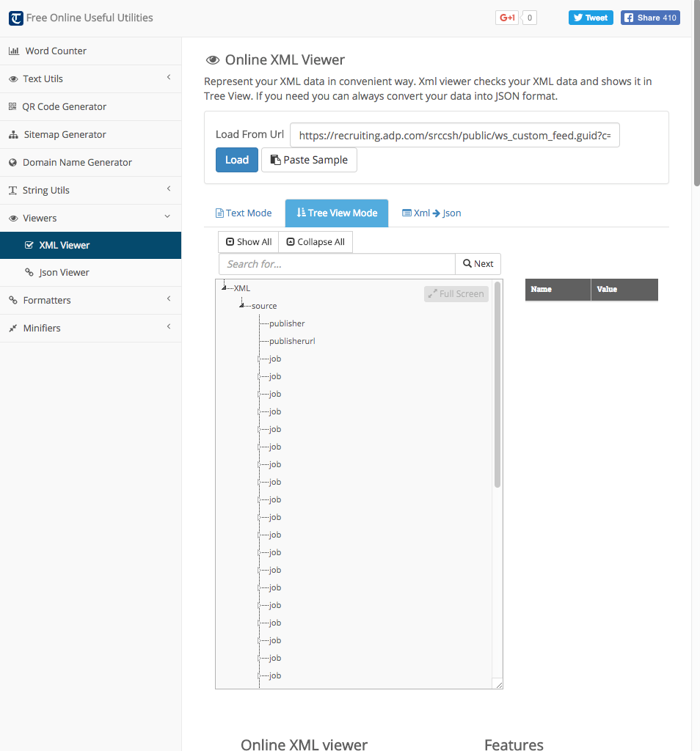Open the QR Code Generator tool icon
Screen dimensions: 700x751
[x=12, y=106]
